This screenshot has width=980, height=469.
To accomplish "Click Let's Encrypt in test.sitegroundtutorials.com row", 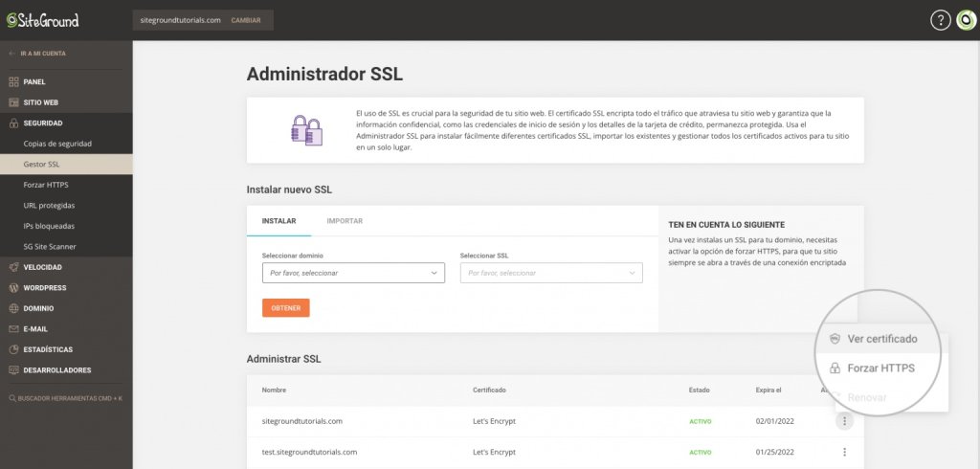I will [x=495, y=452].
